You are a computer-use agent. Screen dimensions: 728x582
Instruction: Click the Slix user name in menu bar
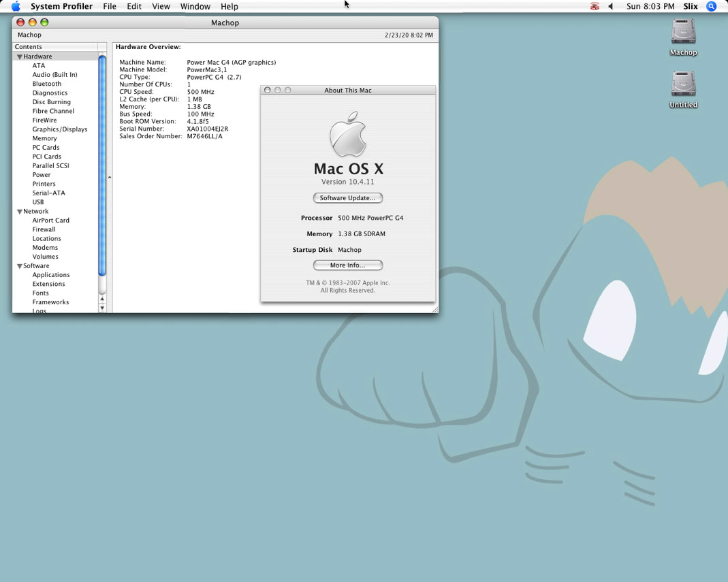(691, 7)
